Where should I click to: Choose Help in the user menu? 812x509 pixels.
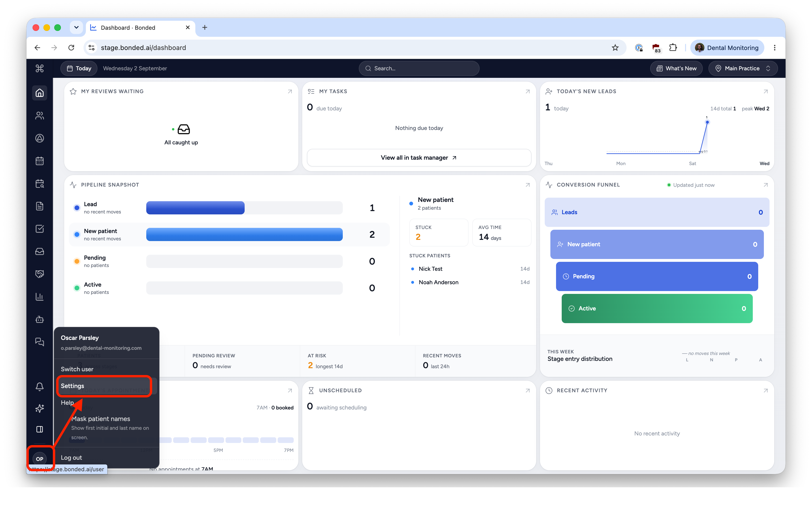click(x=106, y=403)
